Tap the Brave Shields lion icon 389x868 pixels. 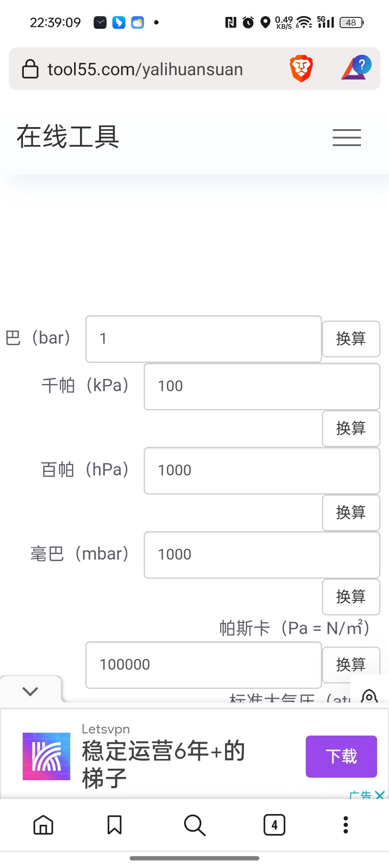301,68
